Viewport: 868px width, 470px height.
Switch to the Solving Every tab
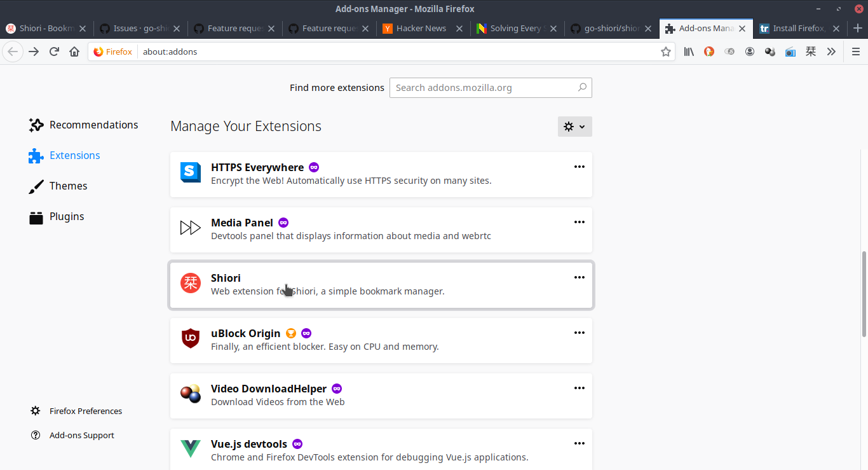click(x=515, y=28)
